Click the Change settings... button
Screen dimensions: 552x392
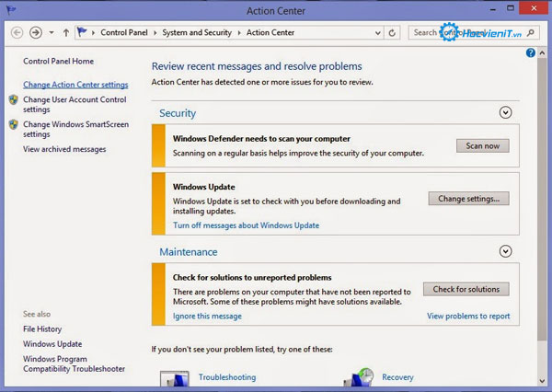click(x=468, y=199)
